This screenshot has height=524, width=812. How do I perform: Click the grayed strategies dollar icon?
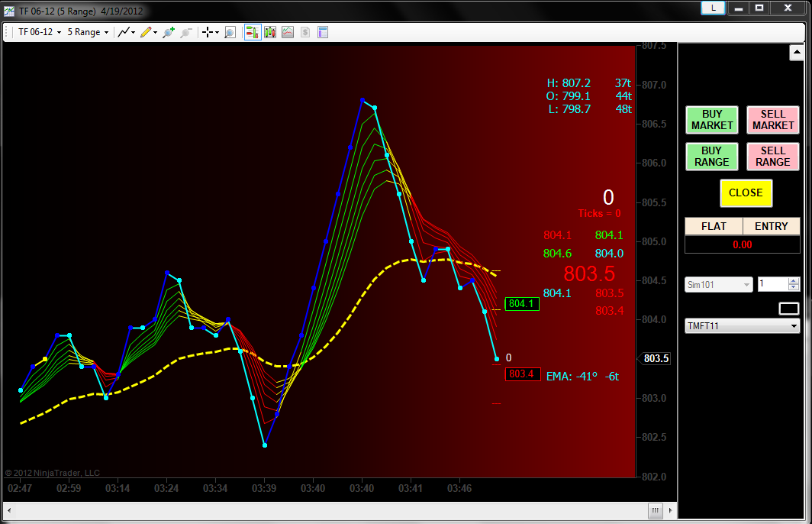tap(305, 32)
